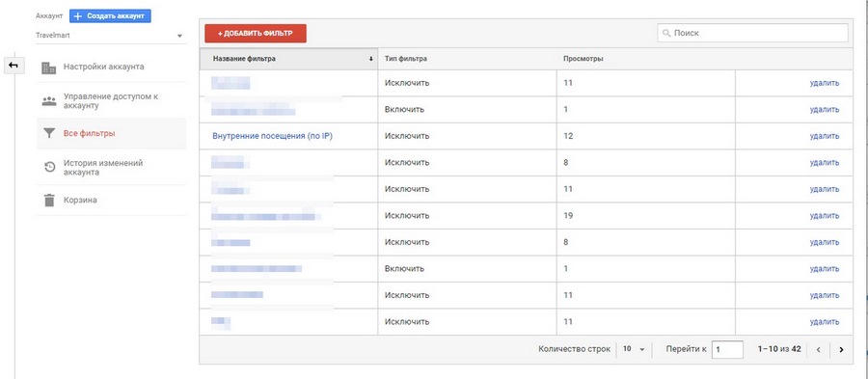Open the rows-per-page dropdown showing 10
The width and height of the screenshot is (868, 379).
[x=634, y=349]
